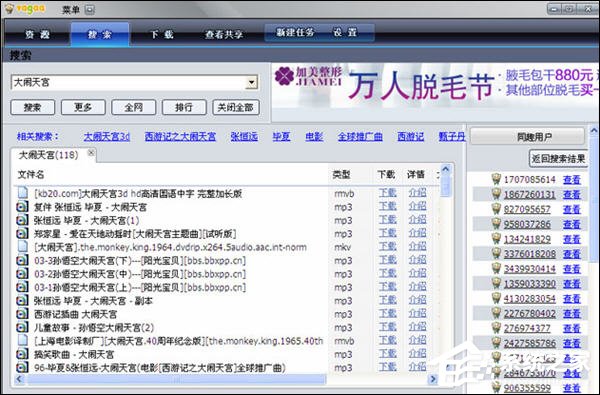Click 查看 for user 3439930414
Viewport: 600px width, 395px height.
[x=572, y=269]
